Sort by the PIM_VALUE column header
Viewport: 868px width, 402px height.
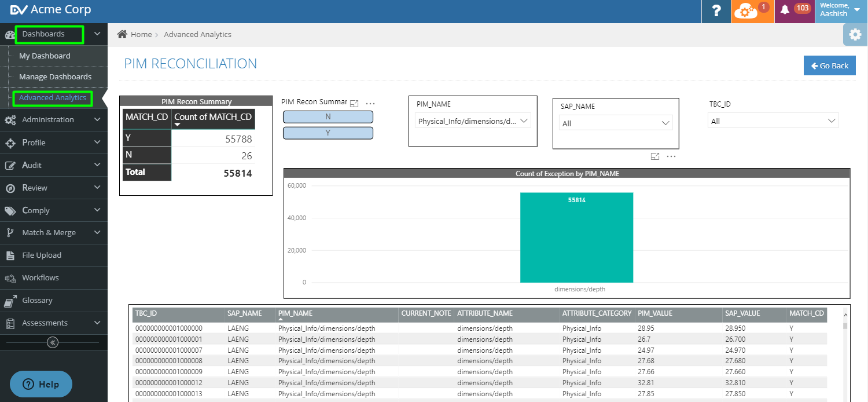click(656, 313)
